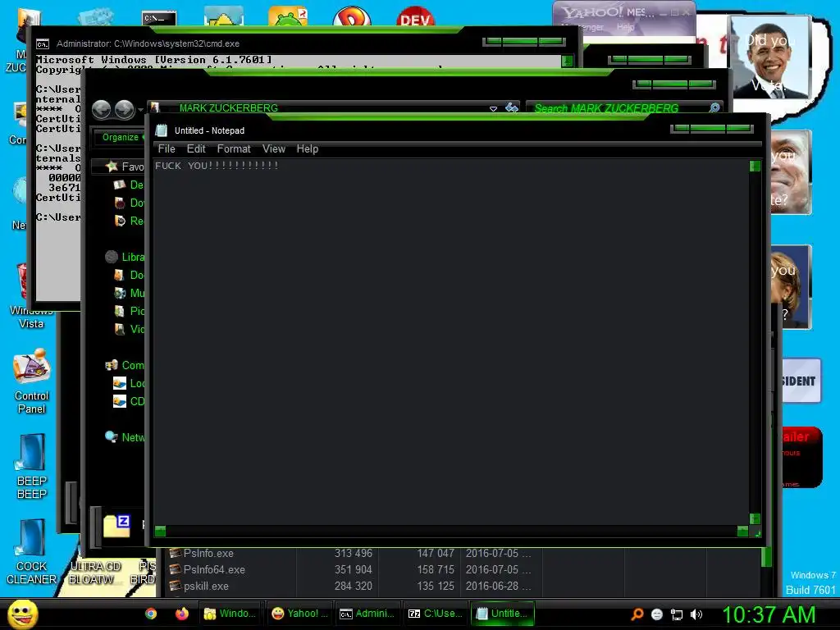
Task: Open Help menu in Yahoo Messenger window
Action: 625,27
